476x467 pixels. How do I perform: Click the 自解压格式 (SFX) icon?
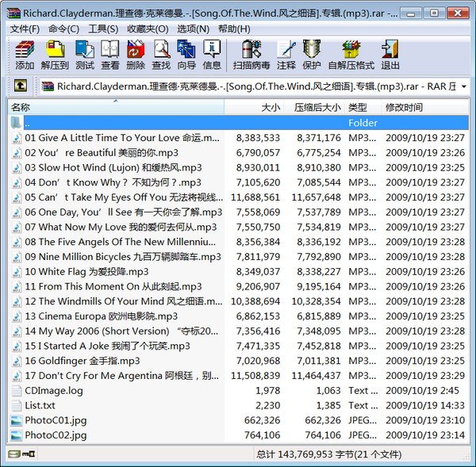[x=351, y=55]
